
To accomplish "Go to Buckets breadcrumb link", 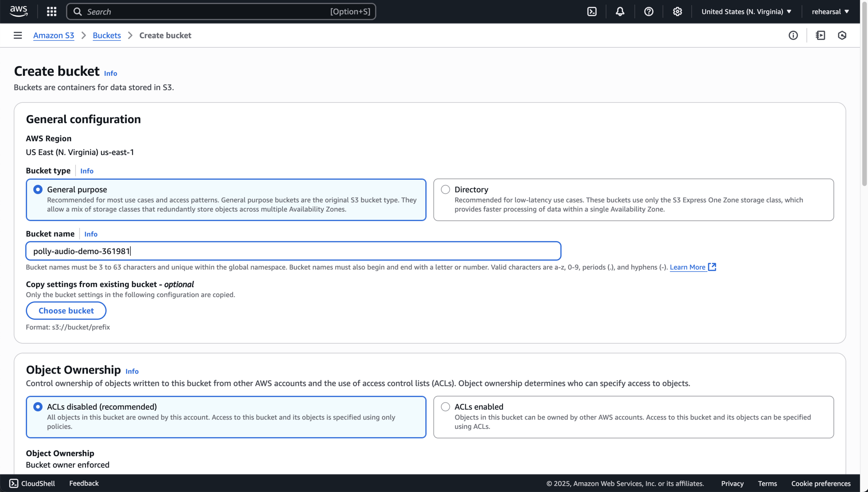I will click(x=106, y=35).
